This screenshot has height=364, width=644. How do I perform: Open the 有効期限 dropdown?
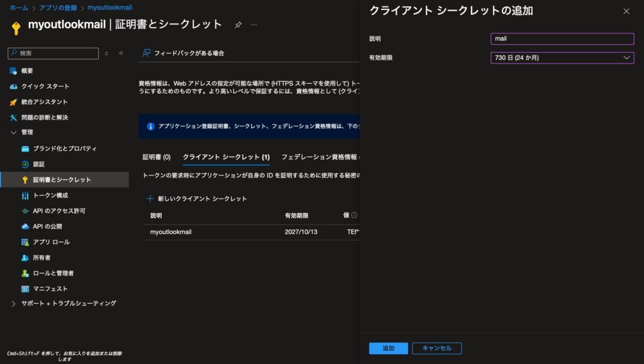pos(562,58)
